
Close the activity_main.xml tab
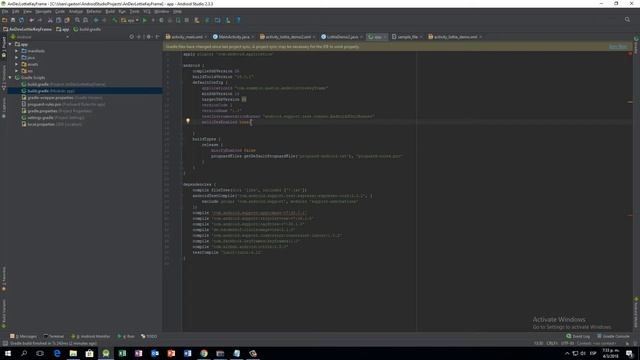tap(206, 37)
